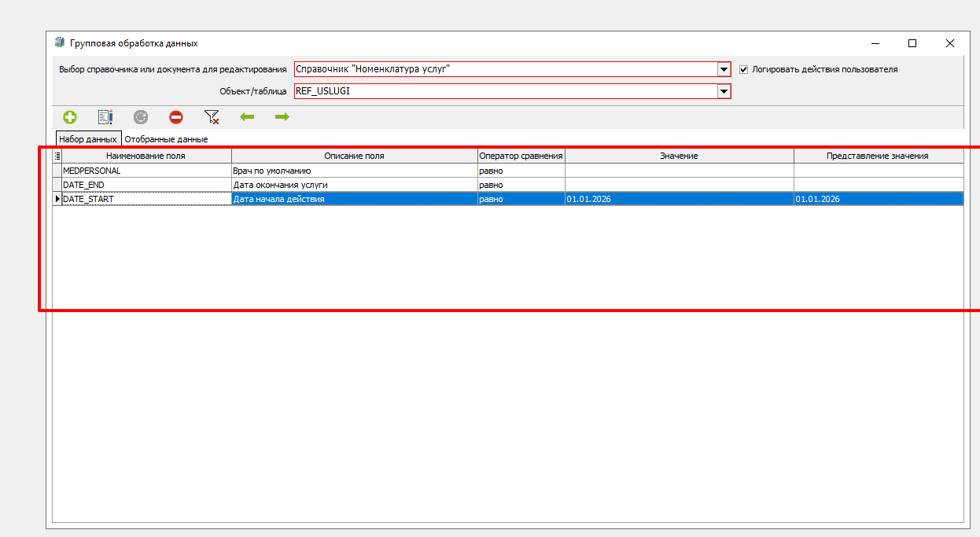
Task: Click the grid column chooser icon in header corner
Action: (57, 156)
